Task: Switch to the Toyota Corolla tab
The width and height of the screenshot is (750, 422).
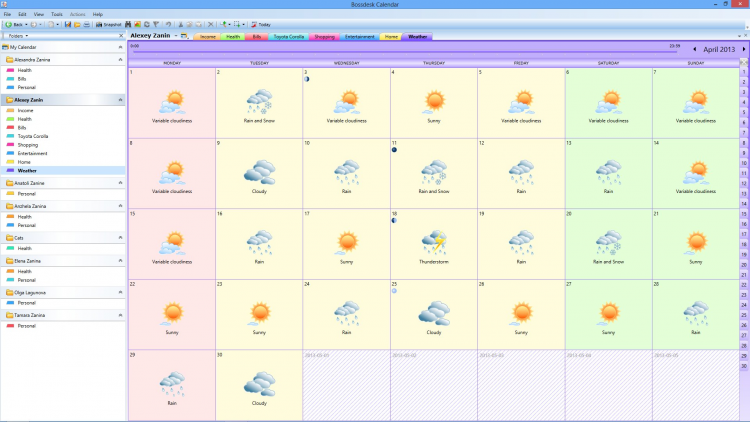Action: [x=289, y=37]
